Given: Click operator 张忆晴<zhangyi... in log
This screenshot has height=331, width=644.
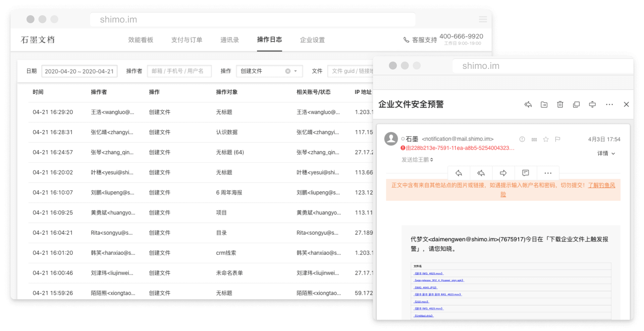Looking at the screenshot, I should [112, 132].
